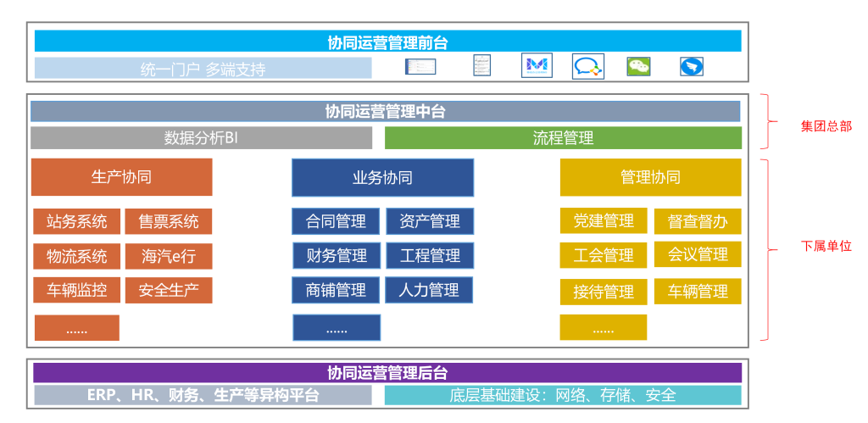Select the 人力管理 box
Screen dimensions: 868x423
tap(429, 290)
